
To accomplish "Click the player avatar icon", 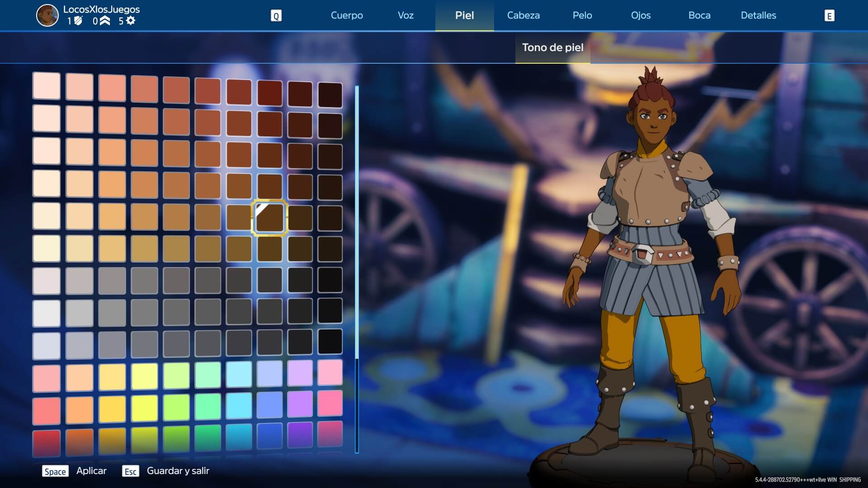I will [x=47, y=15].
